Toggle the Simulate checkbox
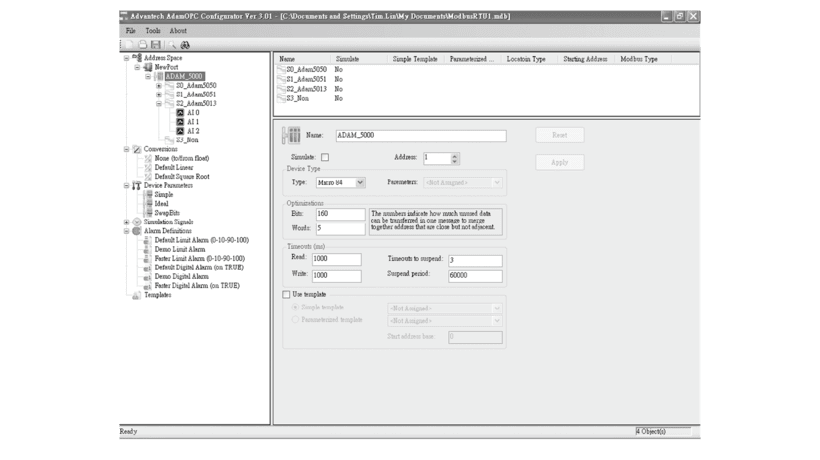Viewport: 820px width, 460px height. click(x=325, y=157)
